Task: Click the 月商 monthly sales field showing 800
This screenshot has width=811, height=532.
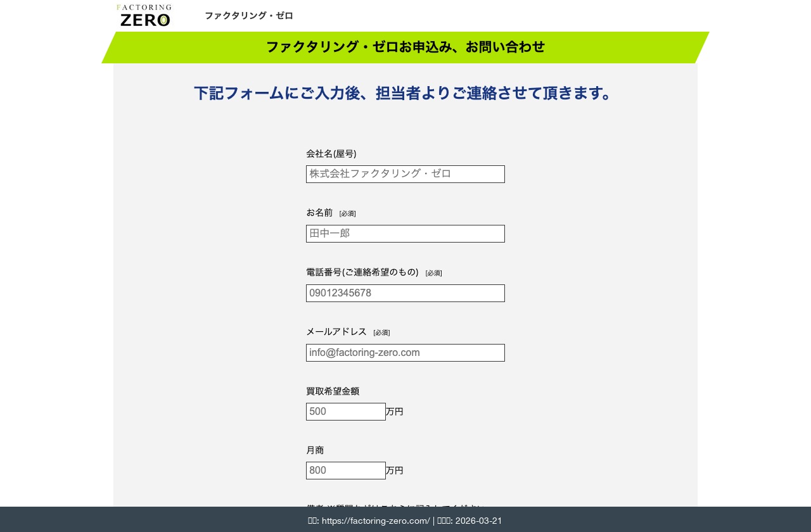Action: pos(345,470)
